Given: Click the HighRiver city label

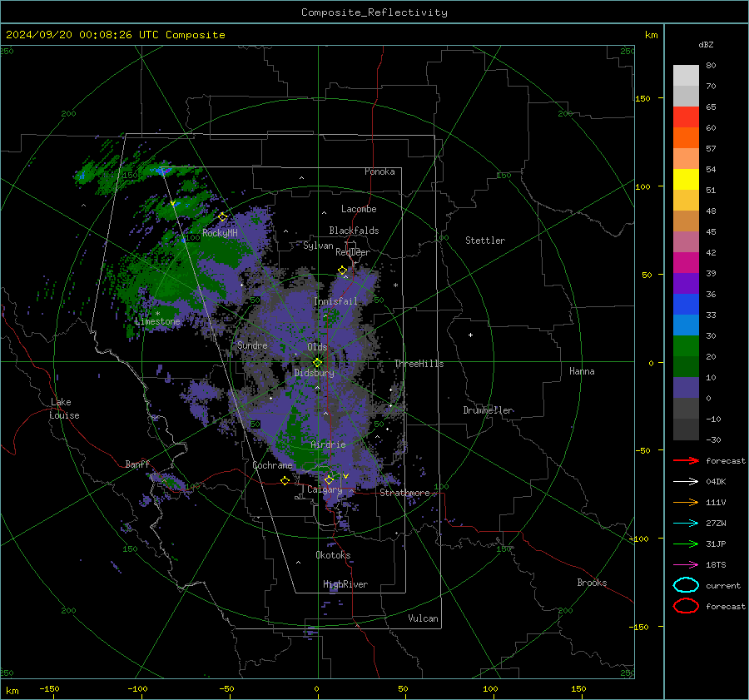Looking at the screenshot, I should (345, 584).
